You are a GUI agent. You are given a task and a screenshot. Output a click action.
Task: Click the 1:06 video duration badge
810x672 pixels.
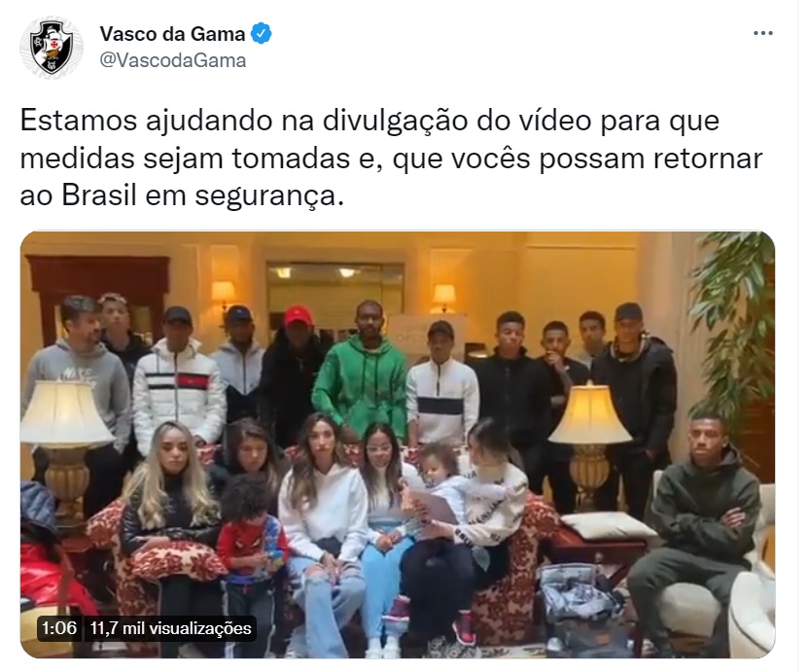pos(59,628)
